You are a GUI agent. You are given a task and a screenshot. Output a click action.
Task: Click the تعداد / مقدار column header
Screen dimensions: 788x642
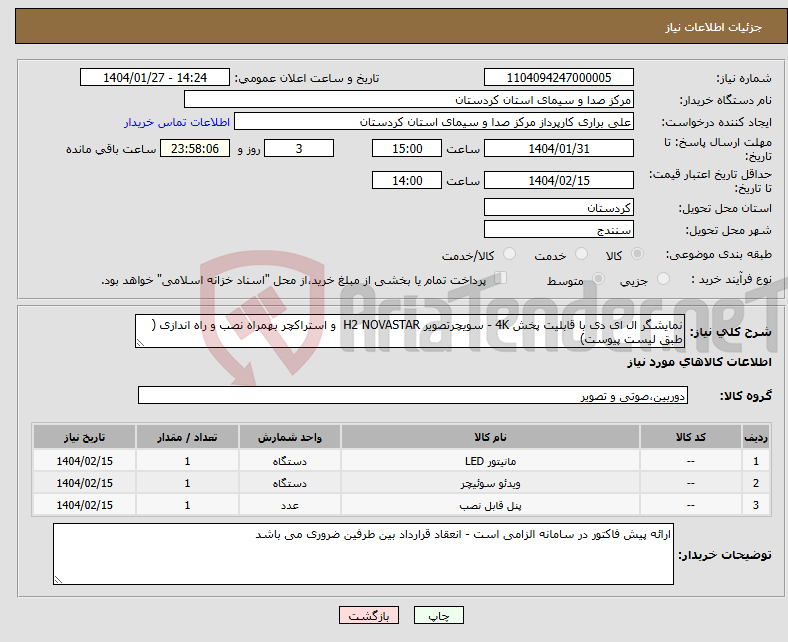point(187,437)
